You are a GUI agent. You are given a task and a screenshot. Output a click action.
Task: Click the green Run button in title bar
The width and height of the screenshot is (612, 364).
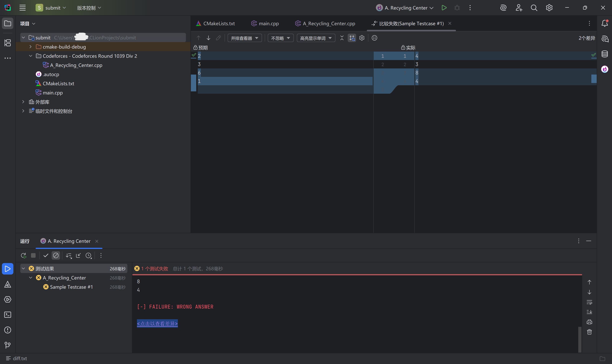(444, 8)
